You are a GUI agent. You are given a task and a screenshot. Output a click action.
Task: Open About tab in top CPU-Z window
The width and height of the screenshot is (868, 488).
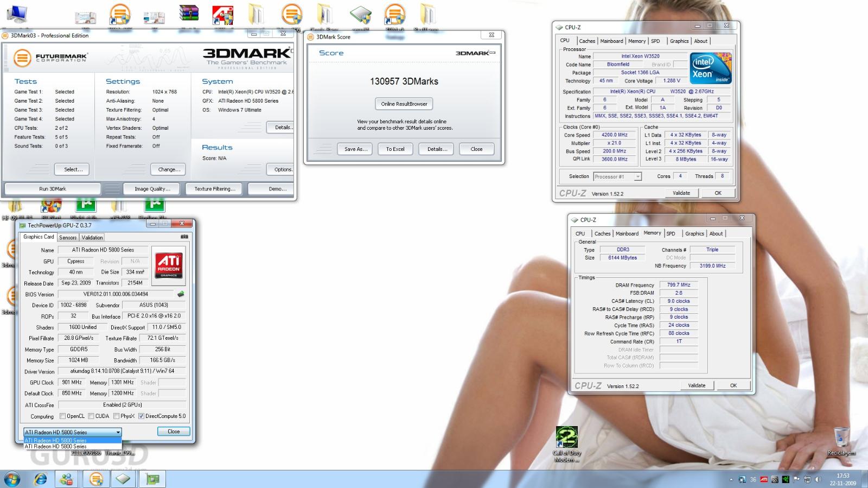coord(701,41)
